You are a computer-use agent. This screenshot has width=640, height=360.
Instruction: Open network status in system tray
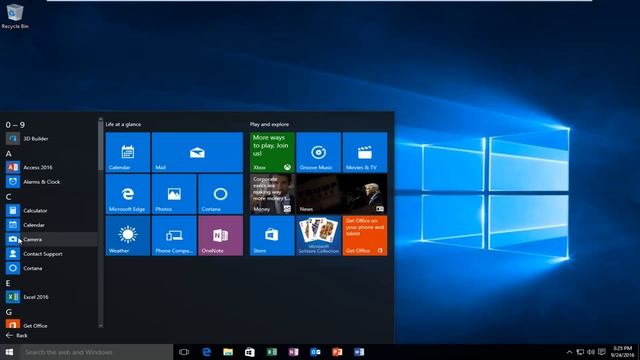(x=580, y=352)
